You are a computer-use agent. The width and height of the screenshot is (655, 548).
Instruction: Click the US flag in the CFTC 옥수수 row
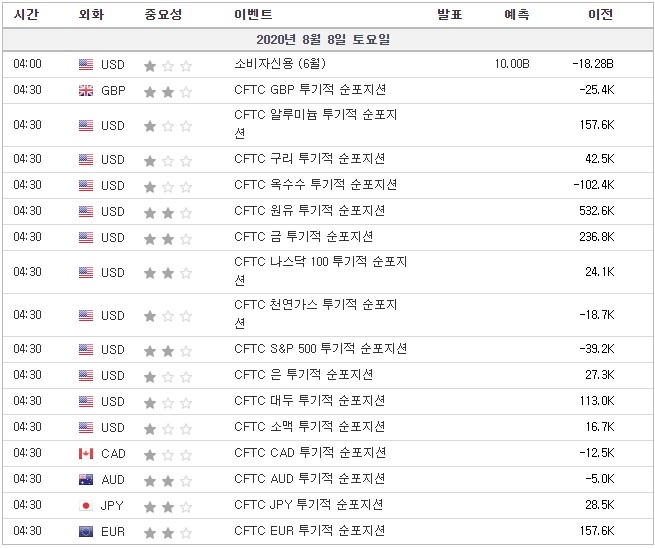(86, 185)
